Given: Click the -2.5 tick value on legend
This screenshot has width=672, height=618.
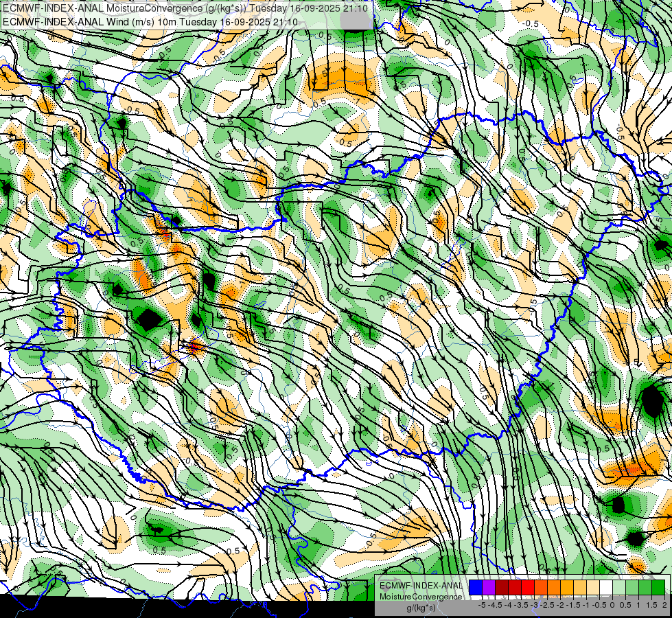Looking at the screenshot, I should click(547, 605).
